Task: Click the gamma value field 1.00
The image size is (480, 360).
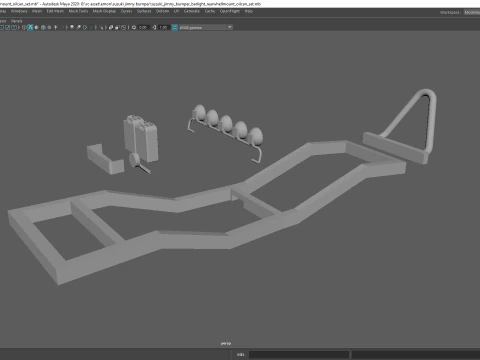Action: coord(163,27)
